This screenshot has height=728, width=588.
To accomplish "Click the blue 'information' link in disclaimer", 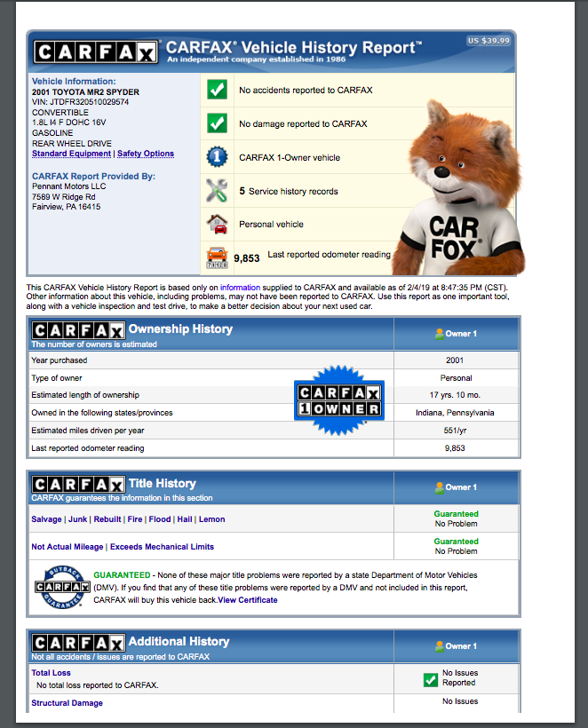I will pyautogui.click(x=240, y=288).
